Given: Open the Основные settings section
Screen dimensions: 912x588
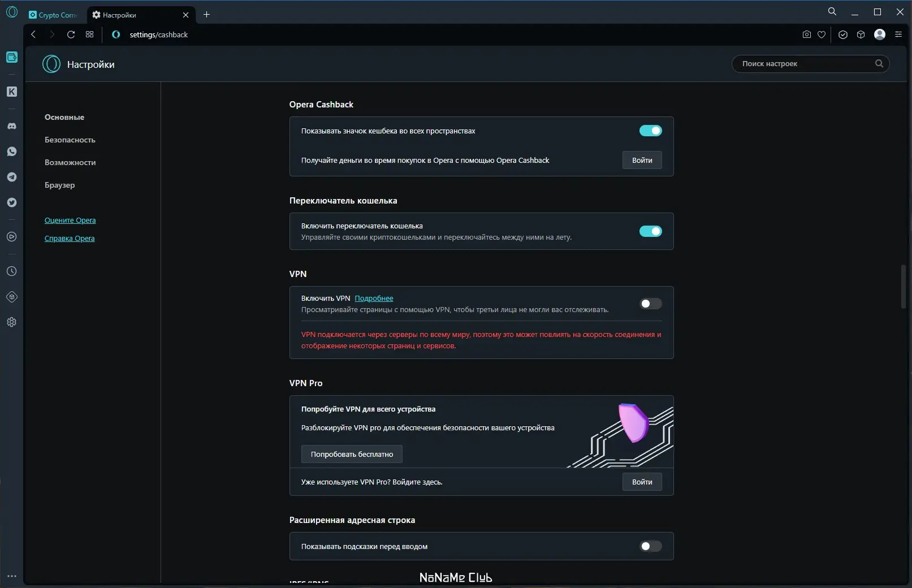Looking at the screenshot, I should tap(64, 117).
